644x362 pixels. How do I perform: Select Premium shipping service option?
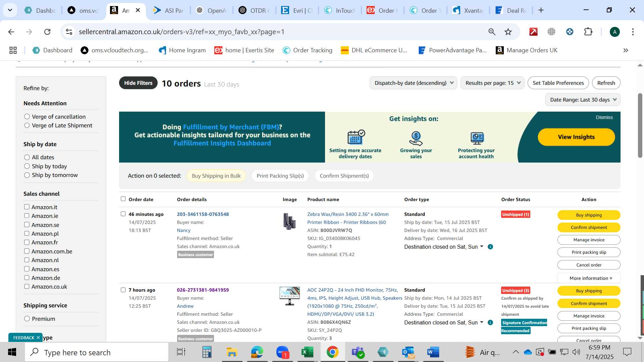[27, 319]
